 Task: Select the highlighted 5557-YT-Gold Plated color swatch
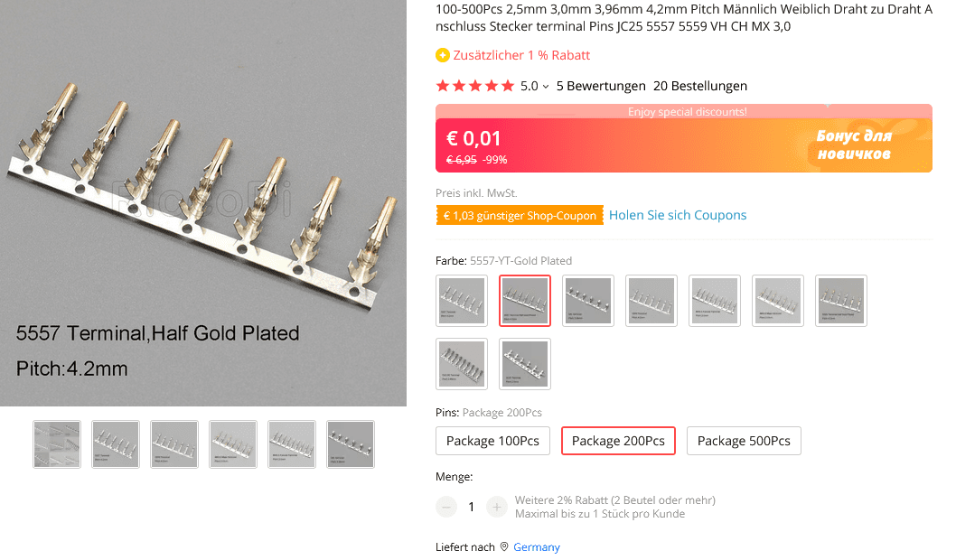pyautogui.click(x=525, y=301)
